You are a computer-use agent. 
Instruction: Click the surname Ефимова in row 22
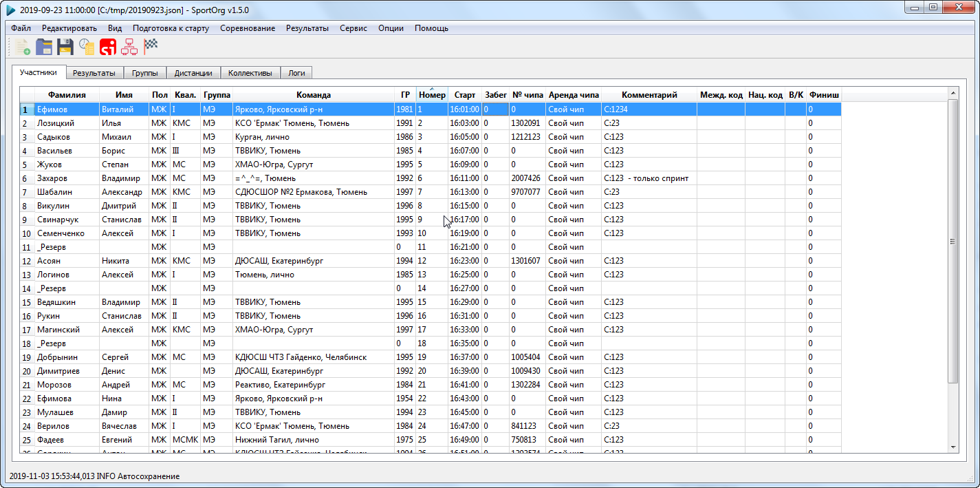pos(67,399)
